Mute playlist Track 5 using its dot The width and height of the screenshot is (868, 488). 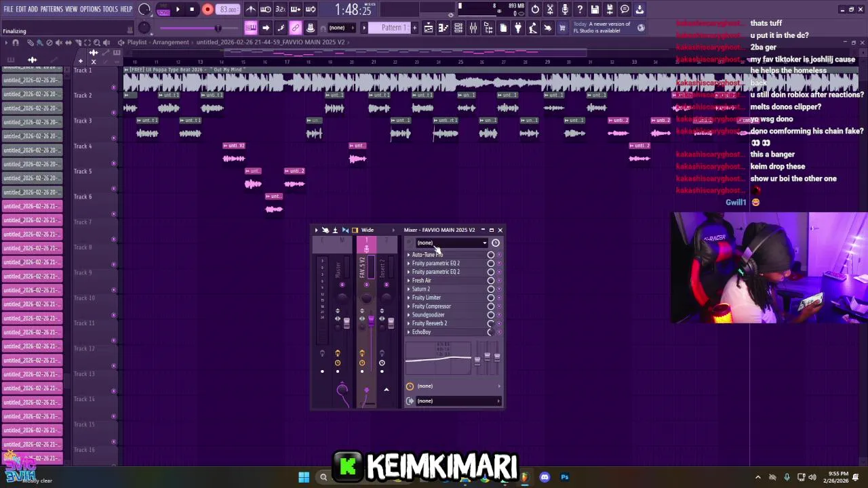[113, 188]
